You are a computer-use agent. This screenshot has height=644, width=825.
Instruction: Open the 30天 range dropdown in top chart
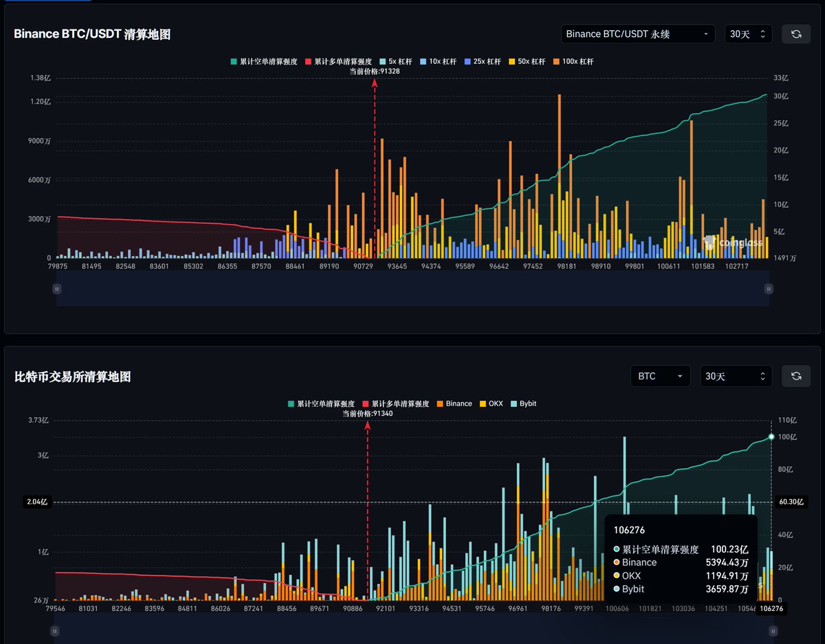748,34
